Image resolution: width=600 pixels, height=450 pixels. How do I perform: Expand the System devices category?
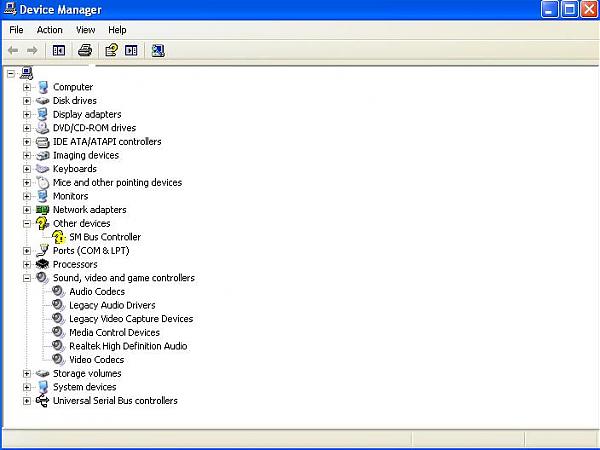coord(26,387)
